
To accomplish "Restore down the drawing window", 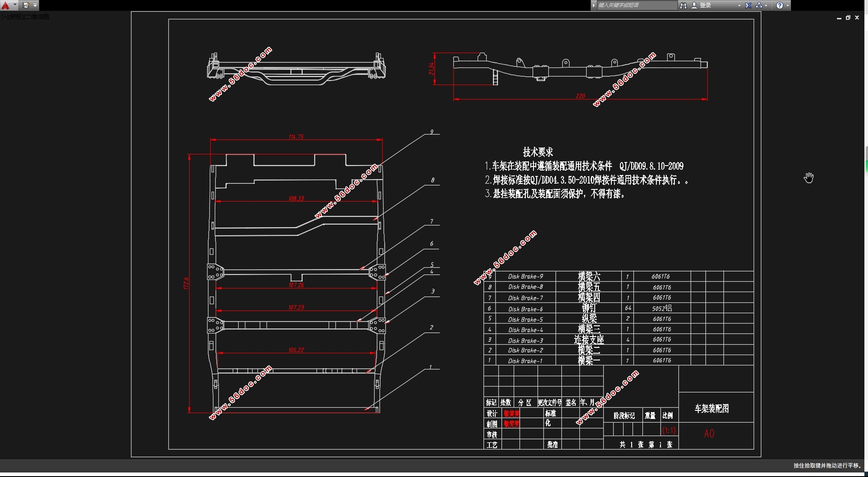I will pos(848,18).
